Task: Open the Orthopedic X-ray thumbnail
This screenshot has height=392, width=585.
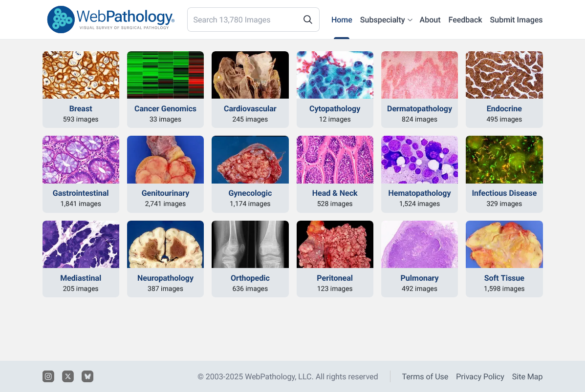Action: point(250,244)
